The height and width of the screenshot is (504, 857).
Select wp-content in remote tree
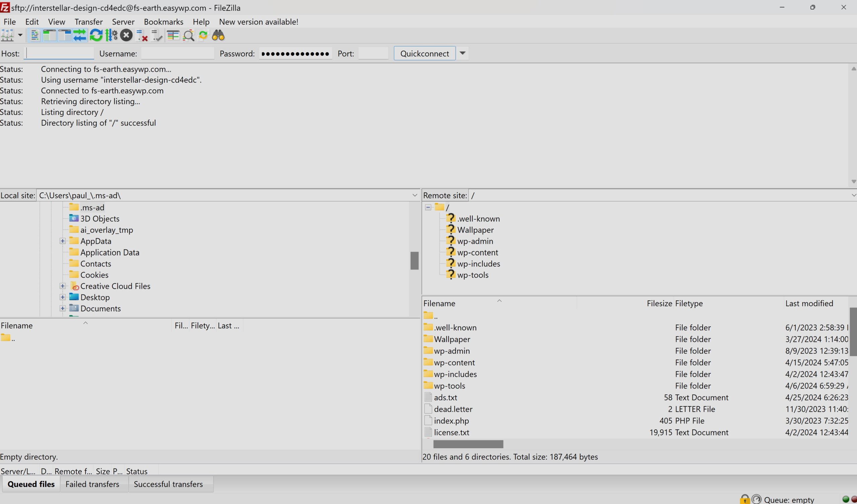point(472,253)
